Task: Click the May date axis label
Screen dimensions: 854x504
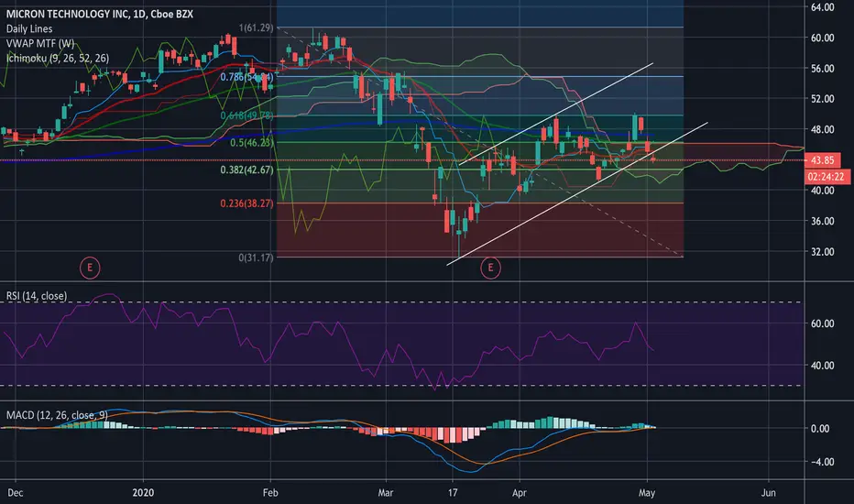Action: 647,493
